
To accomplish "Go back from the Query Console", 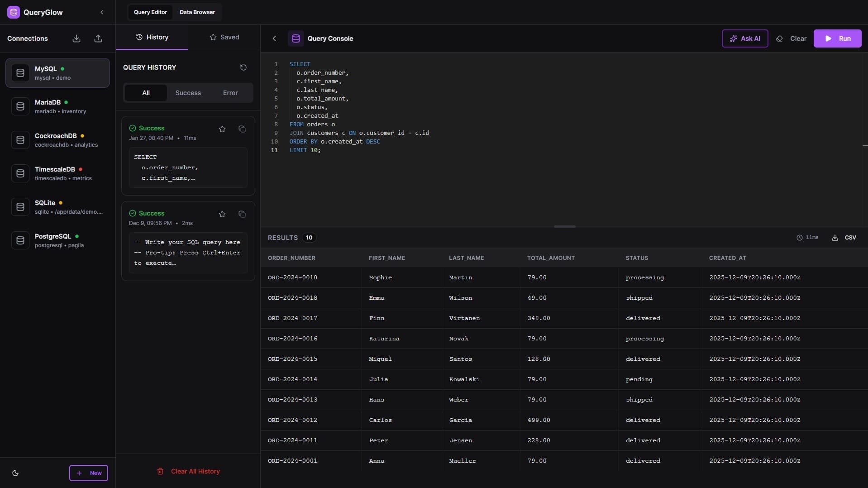I will 274,38.
